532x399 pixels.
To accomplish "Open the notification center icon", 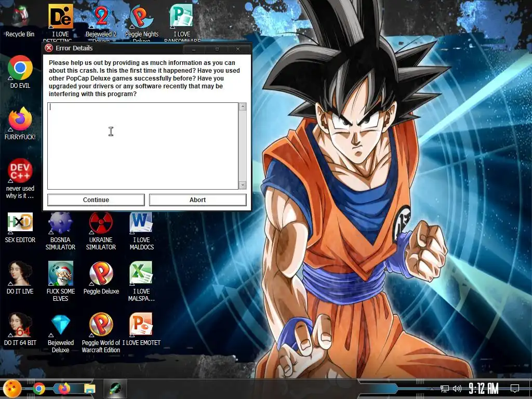I will click(515, 389).
